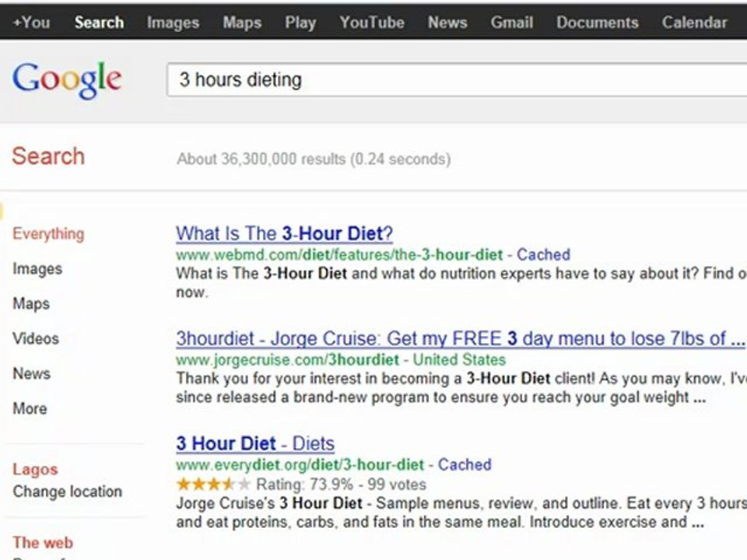Image resolution: width=747 pixels, height=560 pixels.
Task: Filter results by Videos in the sidebar
Action: pyautogui.click(x=36, y=338)
